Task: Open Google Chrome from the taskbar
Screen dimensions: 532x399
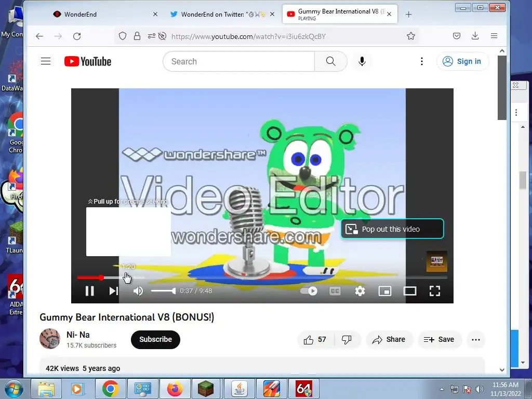Action: pyautogui.click(x=111, y=389)
